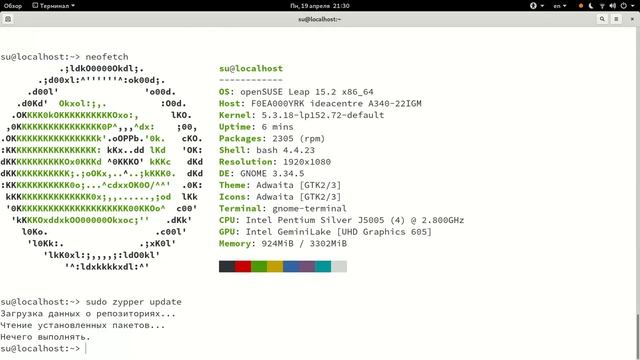Click the Icons 'Adwaita [GTK2/3]' value
The image size is (640, 360).
coord(298,197)
